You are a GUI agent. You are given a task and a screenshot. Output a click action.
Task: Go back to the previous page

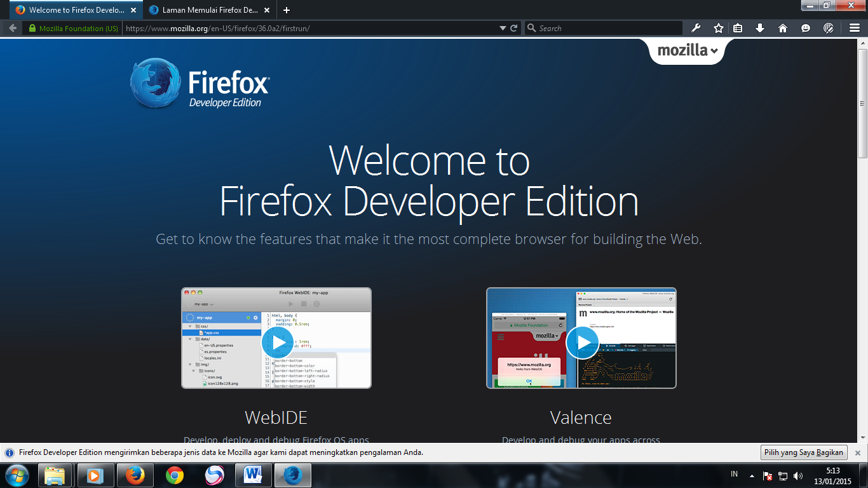coord(13,28)
